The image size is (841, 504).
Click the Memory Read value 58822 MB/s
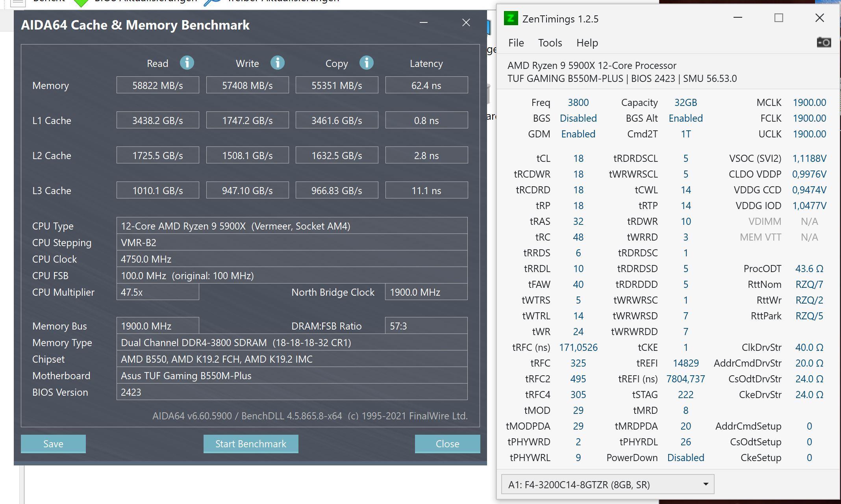point(157,85)
